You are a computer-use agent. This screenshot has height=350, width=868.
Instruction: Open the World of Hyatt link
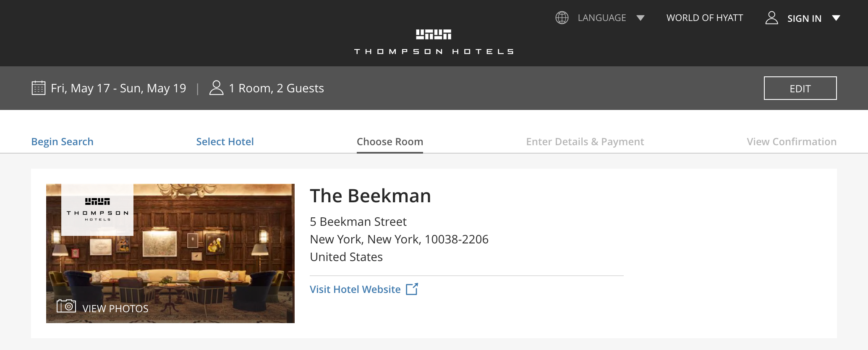pyautogui.click(x=704, y=18)
